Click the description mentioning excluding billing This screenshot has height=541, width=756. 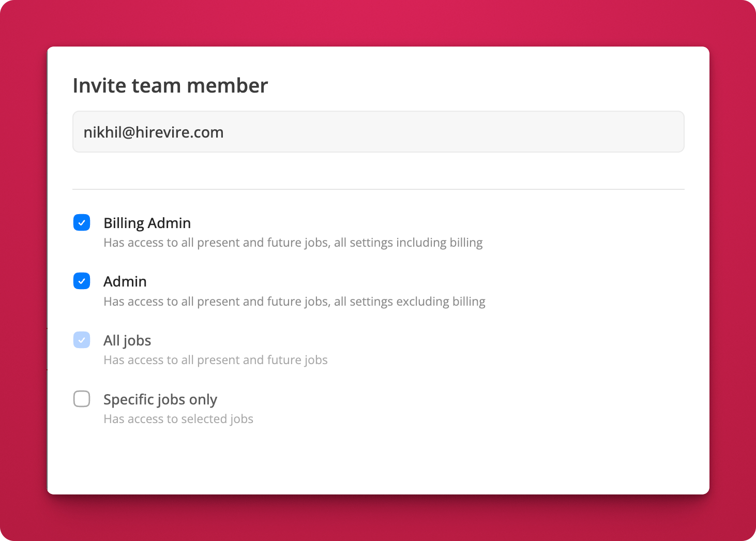point(294,302)
